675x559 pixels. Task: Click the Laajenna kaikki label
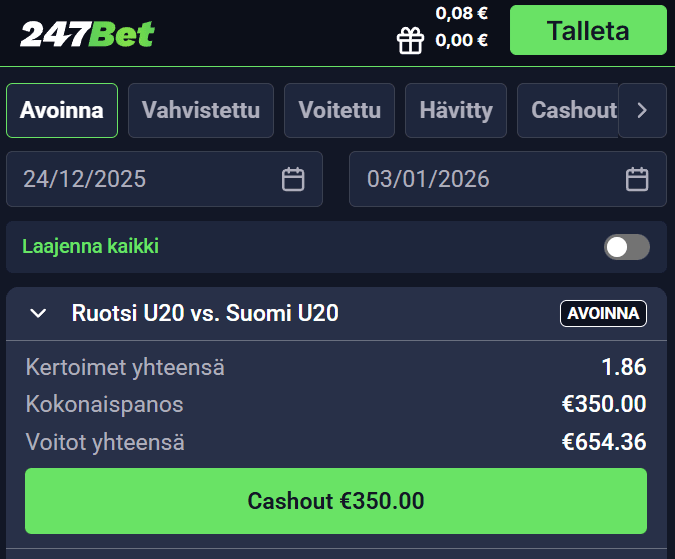[x=91, y=246]
